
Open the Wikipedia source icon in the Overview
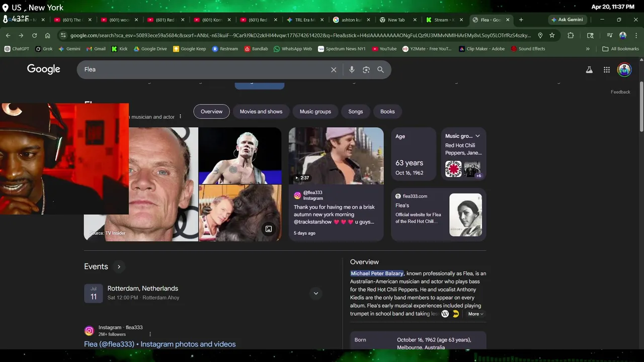click(x=445, y=314)
